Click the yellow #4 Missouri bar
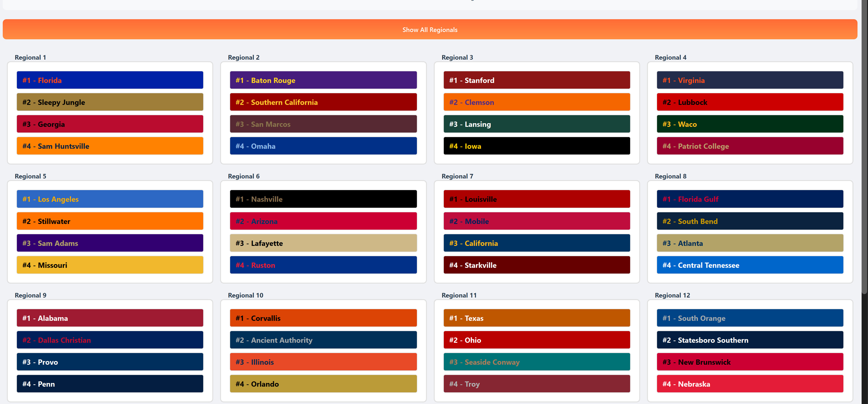This screenshot has height=404, width=868. pyautogui.click(x=110, y=265)
